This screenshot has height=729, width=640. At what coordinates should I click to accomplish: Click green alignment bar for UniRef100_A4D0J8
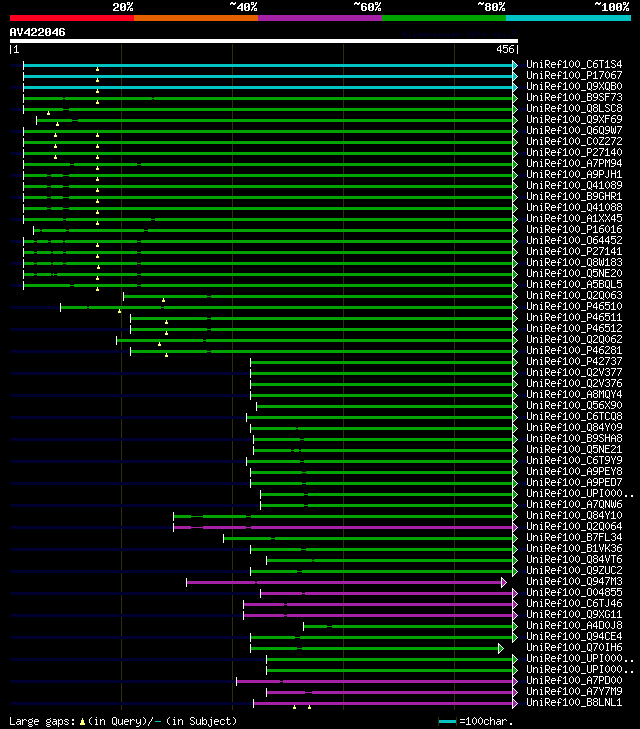pos(408,626)
